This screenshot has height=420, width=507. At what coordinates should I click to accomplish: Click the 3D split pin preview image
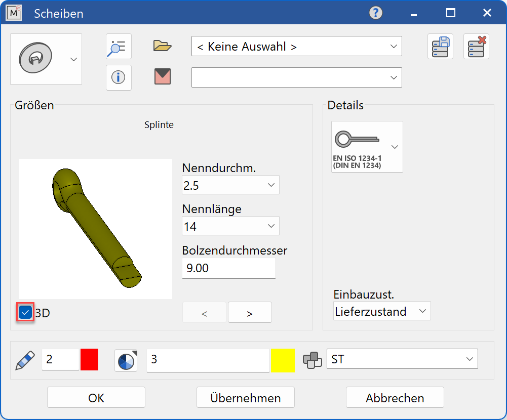pyautogui.click(x=95, y=229)
